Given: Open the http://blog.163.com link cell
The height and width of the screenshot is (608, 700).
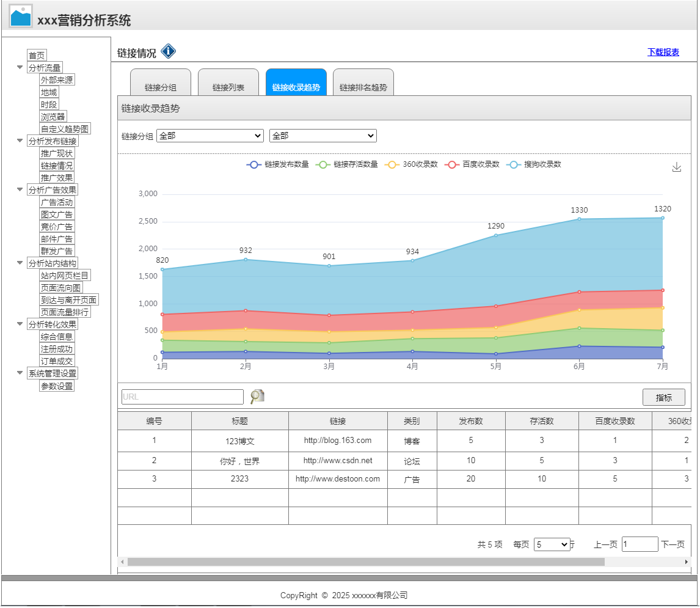Looking at the screenshot, I should tap(338, 441).
